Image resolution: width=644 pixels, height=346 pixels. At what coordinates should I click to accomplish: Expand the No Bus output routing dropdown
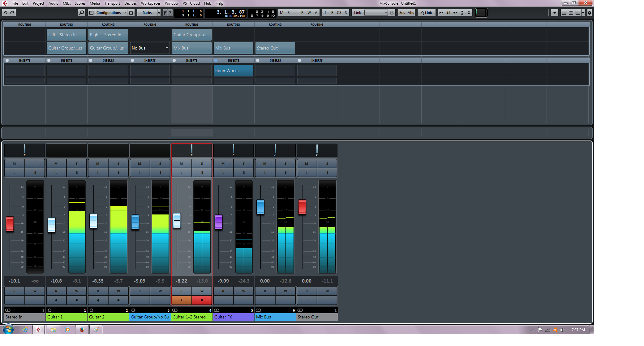click(x=150, y=48)
